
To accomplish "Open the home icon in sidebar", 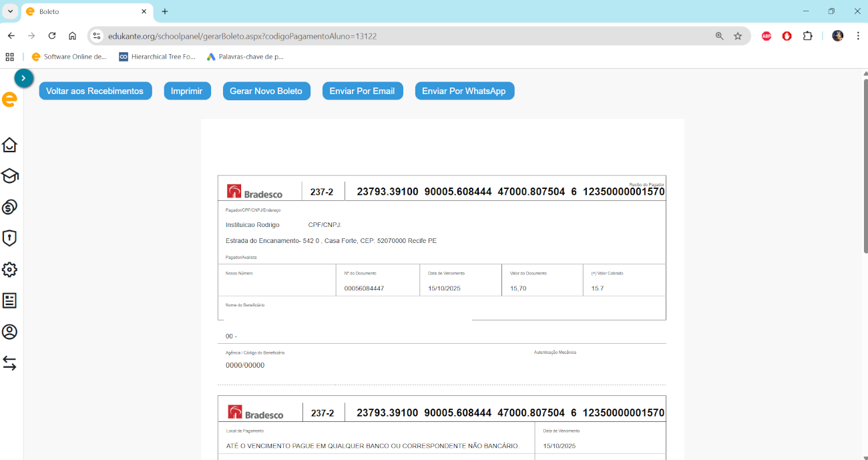I will pyautogui.click(x=9, y=145).
